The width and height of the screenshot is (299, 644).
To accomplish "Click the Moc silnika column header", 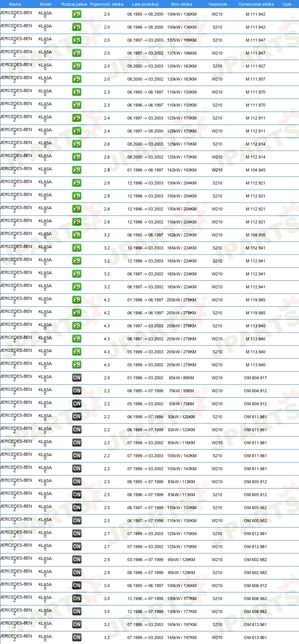I will (x=182, y=4).
